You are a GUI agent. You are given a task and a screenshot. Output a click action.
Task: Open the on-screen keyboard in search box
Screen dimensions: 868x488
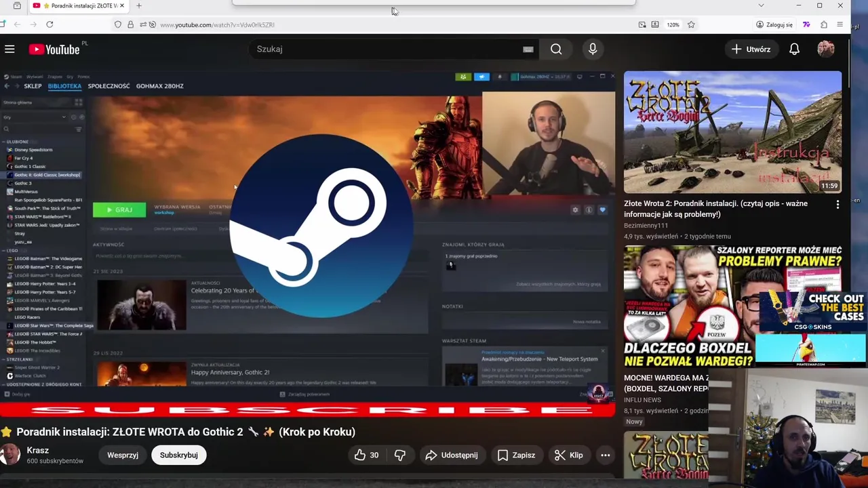pos(528,49)
